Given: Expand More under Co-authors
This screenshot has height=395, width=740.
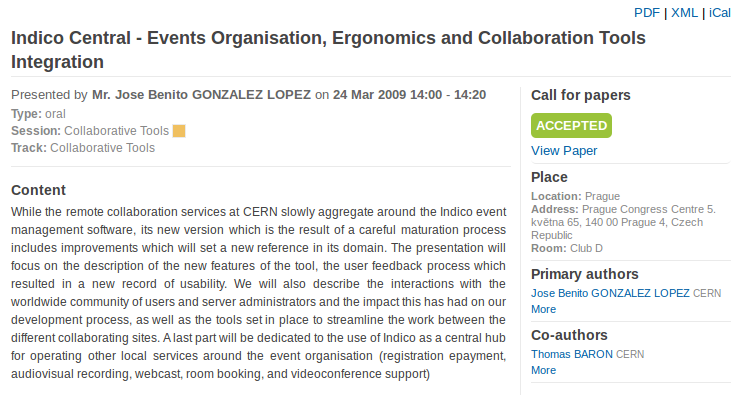Looking at the screenshot, I should pyautogui.click(x=543, y=370).
